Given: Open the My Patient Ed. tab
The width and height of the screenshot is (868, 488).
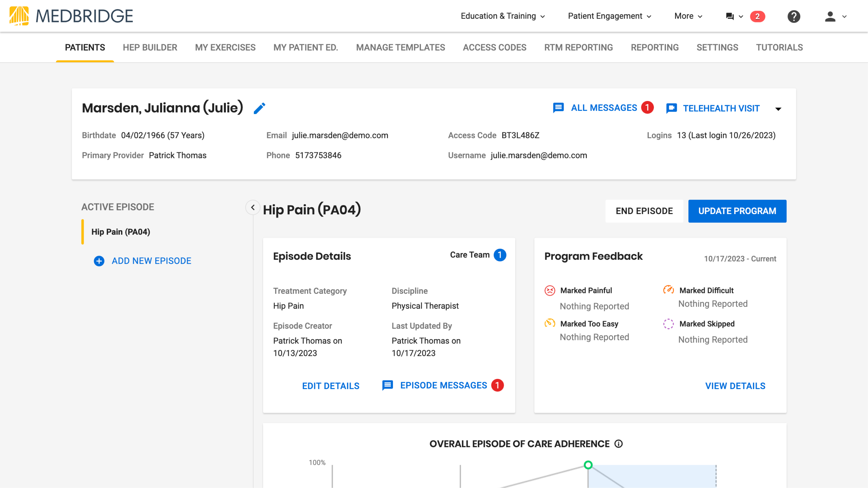Looking at the screenshot, I should 306,48.
